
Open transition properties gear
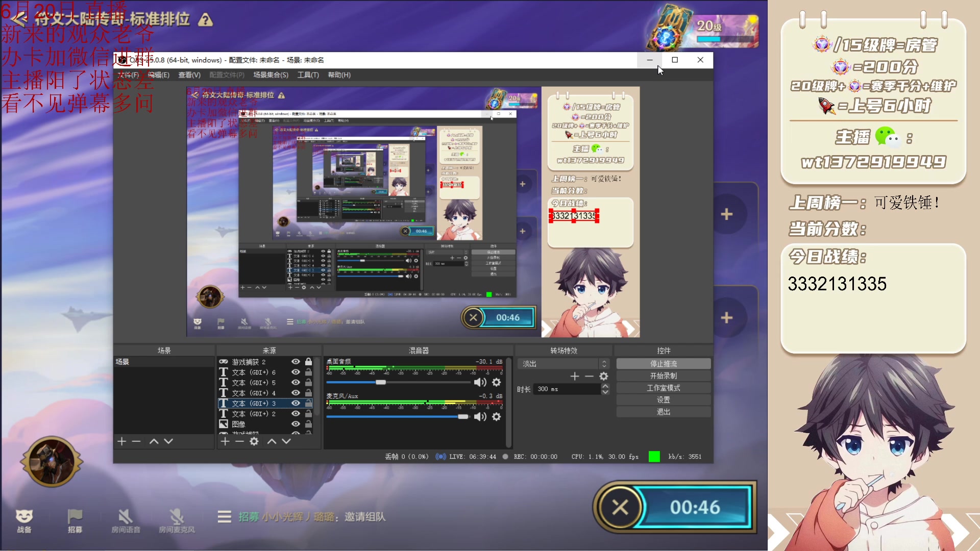coord(604,376)
